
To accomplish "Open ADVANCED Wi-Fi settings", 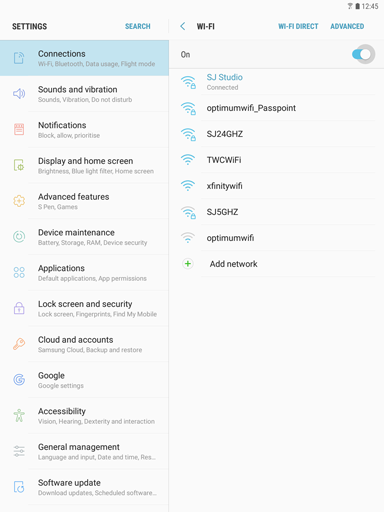I will 347,26.
